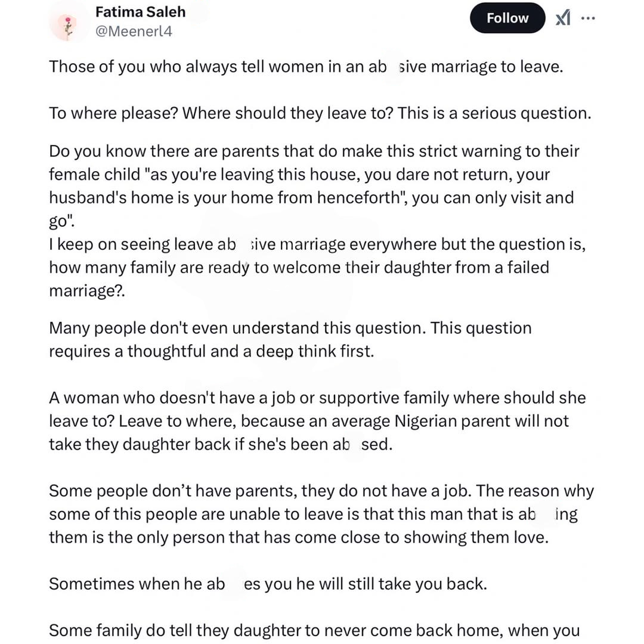Viewport: 644px width, 644px height.
Task: Click "requires a thoughtful and a deep think first."
Action: coord(211,351)
